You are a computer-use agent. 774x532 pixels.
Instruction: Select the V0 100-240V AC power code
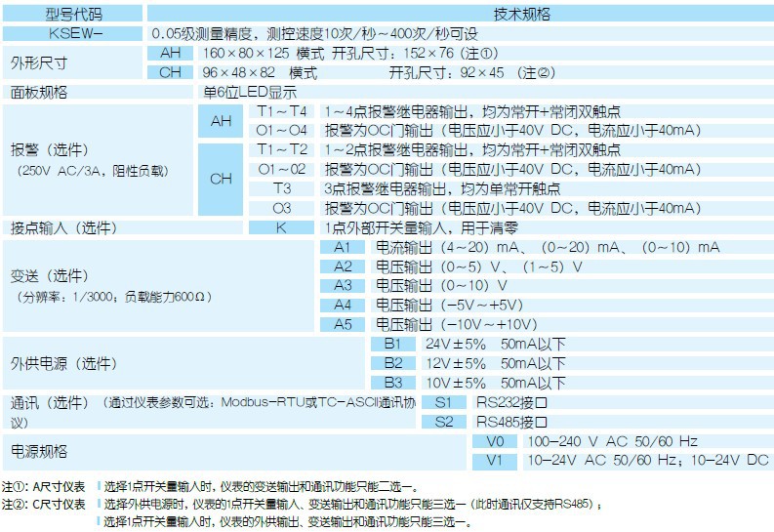(x=495, y=441)
